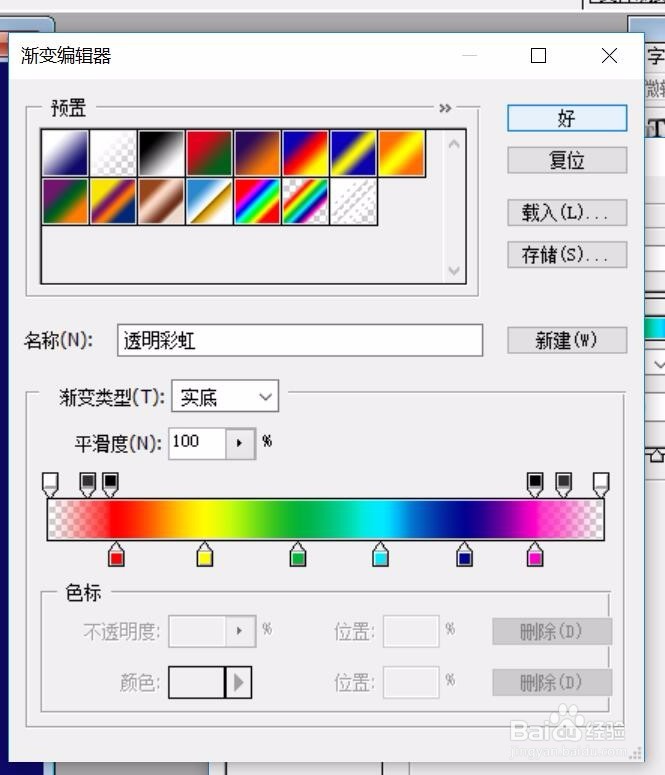
Task: Select the rightmost white opacity stop
Action: (601, 484)
